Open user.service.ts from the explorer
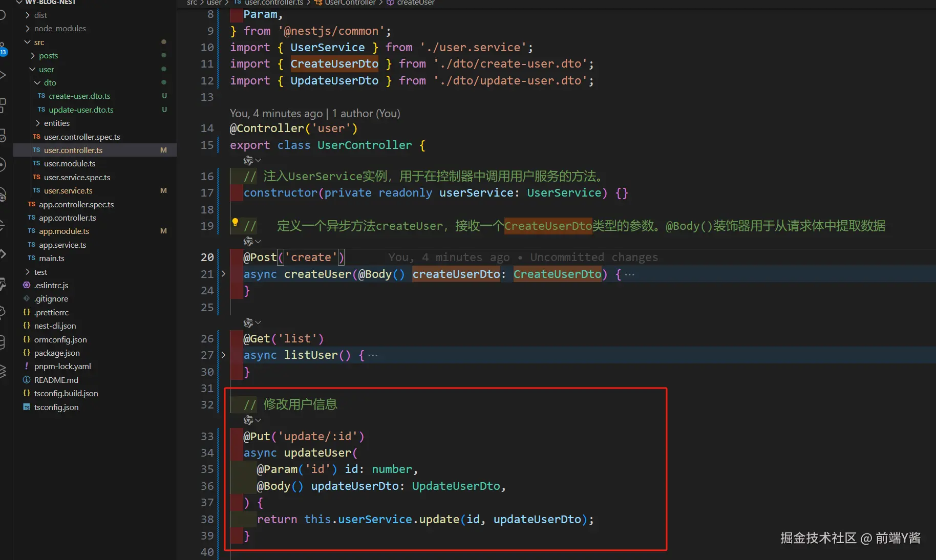Screen dimensions: 936x560 (x=68, y=190)
